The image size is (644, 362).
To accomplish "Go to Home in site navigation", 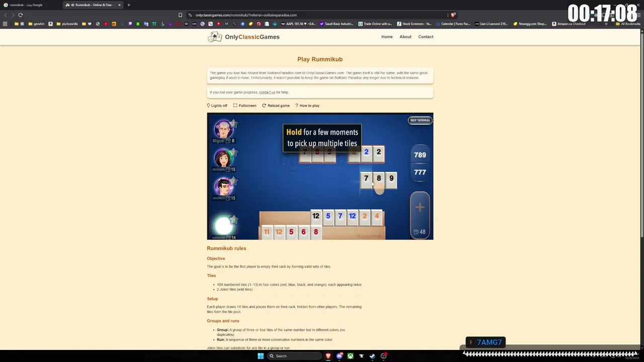I will pos(387,37).
